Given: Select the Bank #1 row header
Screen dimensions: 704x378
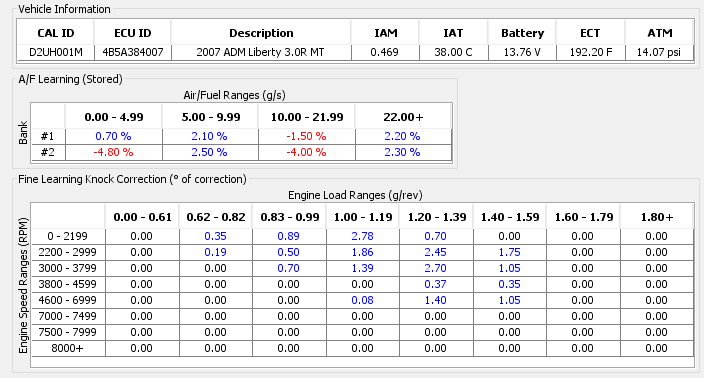Looking at the screenshot, I should 48,136.
